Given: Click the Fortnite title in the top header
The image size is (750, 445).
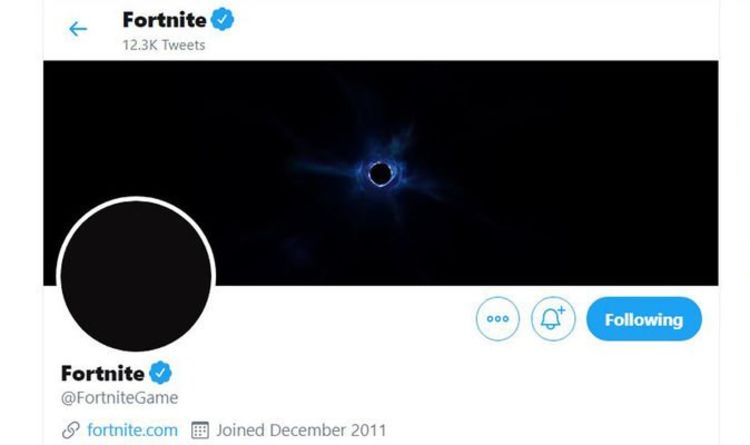Looking at the screenshot, I should pyautogui.click(x=164, y=19).
